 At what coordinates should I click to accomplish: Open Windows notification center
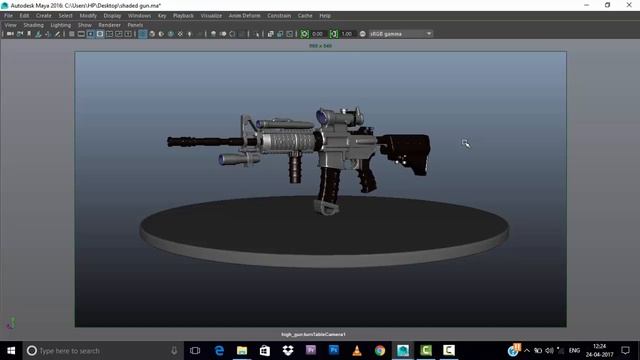coord(625,351)
